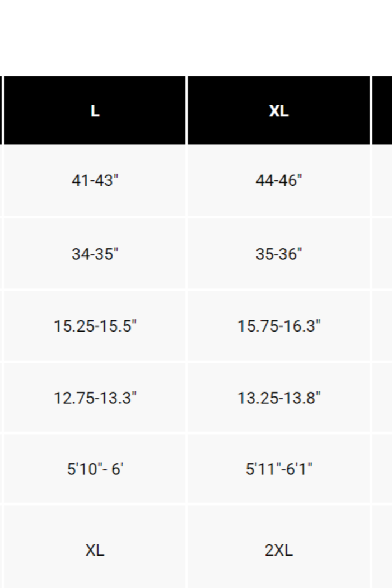The width and height of the screenshot is (392, 588).
Task: Click the L size column header
Action: pyautogui.click(x=95, y=111)
